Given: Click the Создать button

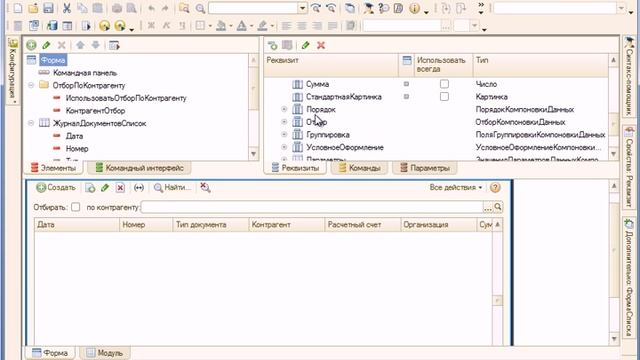Looking at the screenshot, I should 56,188.
